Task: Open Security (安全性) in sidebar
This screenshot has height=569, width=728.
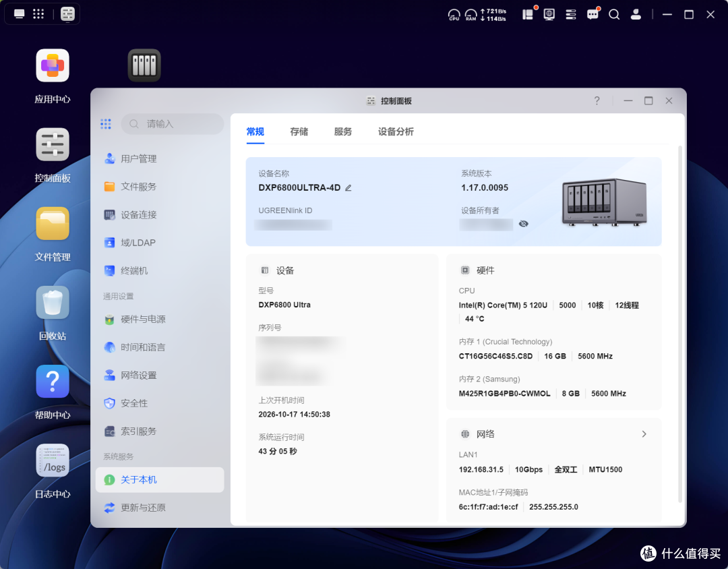Action: (160, 403)
